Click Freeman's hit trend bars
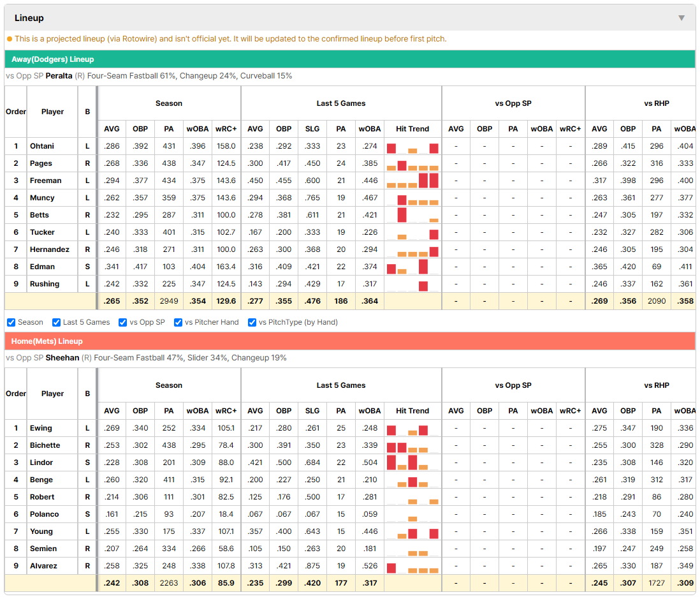This screenshot has width=700, height=599. click(412, 181)
